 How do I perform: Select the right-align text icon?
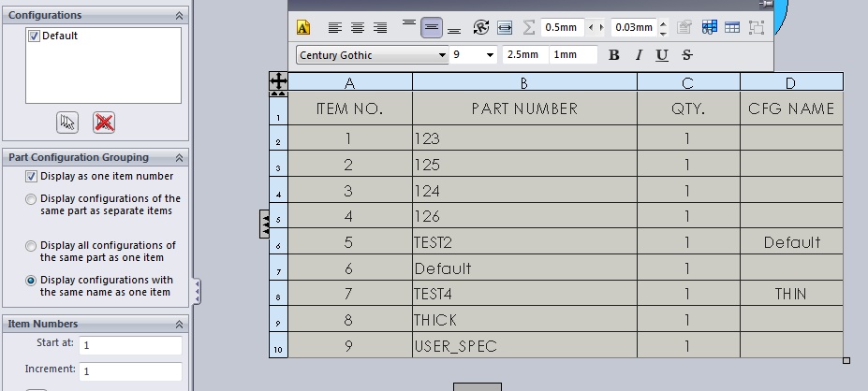pyautogui.click(x=380, y=27)
